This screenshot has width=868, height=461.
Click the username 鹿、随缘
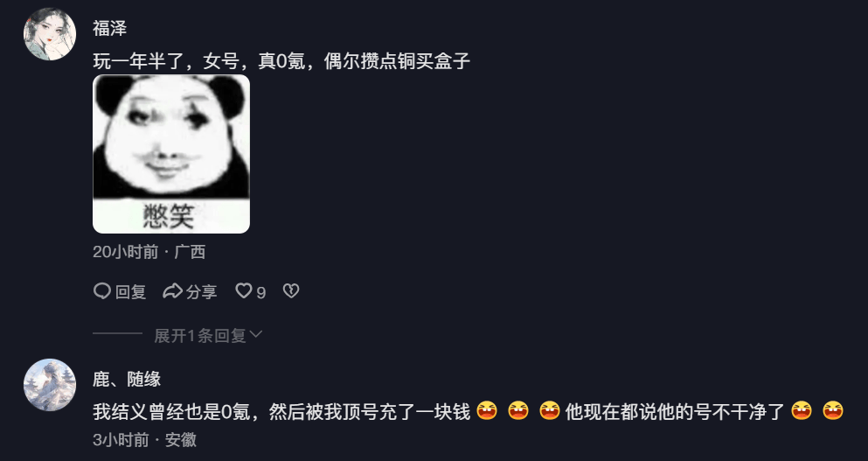[x=127, y=380]
